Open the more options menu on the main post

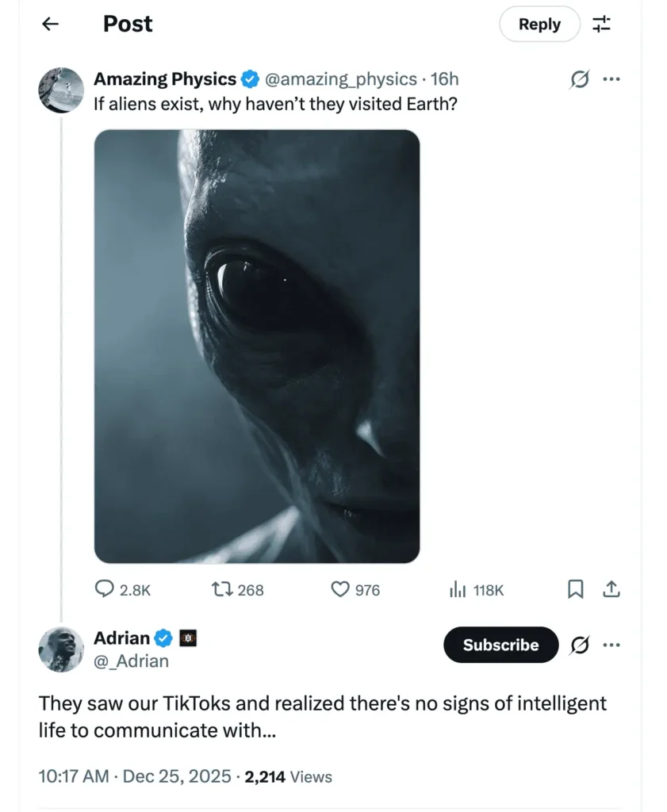point(611,79)
